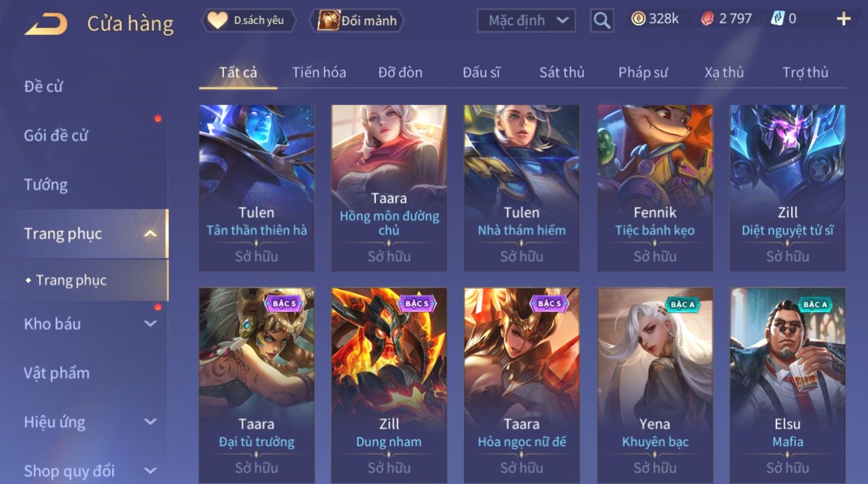Collapse the Trang phục sidebar section
This screenshot has width=868, height=484.
[150, 234]
